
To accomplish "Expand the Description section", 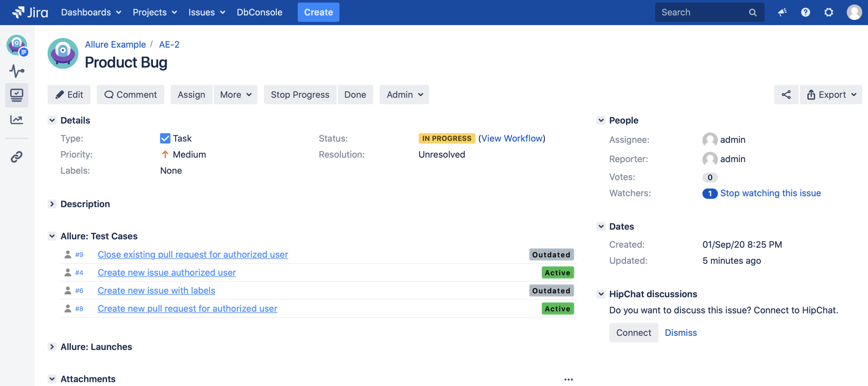I will click(x=52, y=204).
